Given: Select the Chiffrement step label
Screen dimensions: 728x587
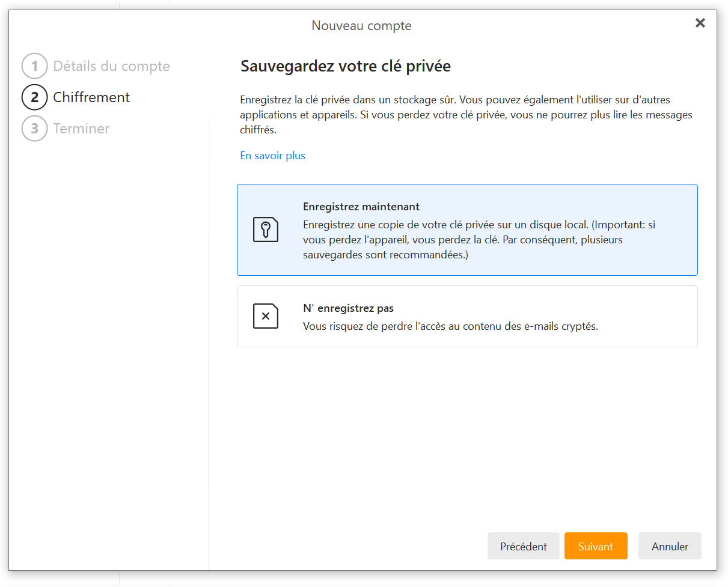Looking at the screenshot, I should 91,97.
